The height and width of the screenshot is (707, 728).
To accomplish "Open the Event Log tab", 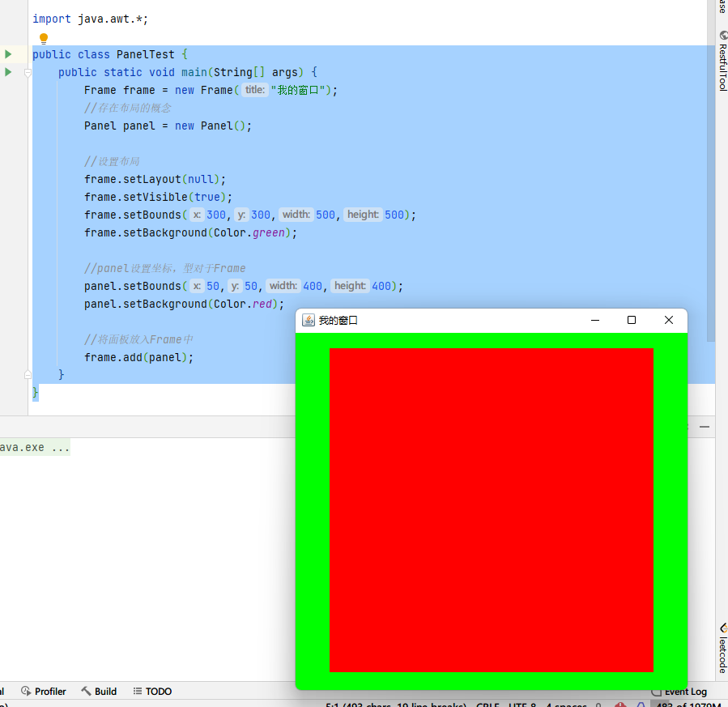I will (x=680, y=691).
